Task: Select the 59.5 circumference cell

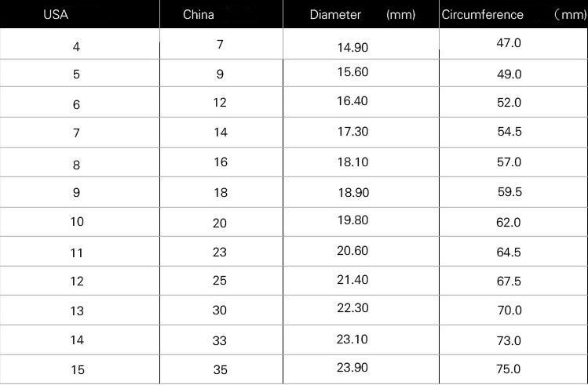Action: tap(509, 192)
